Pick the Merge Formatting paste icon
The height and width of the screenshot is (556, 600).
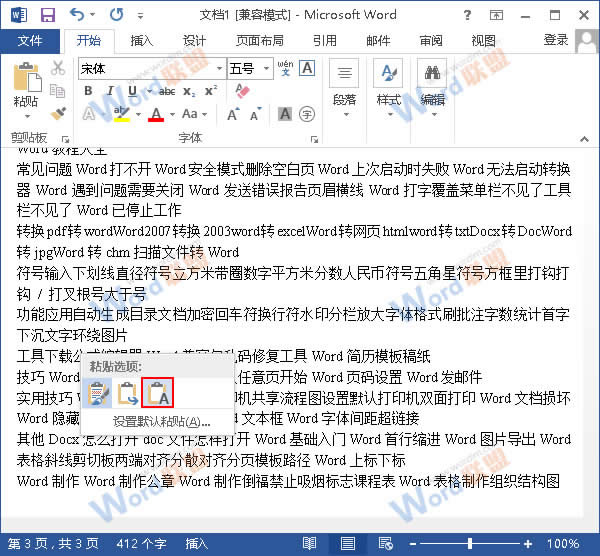tap(127, 393)
